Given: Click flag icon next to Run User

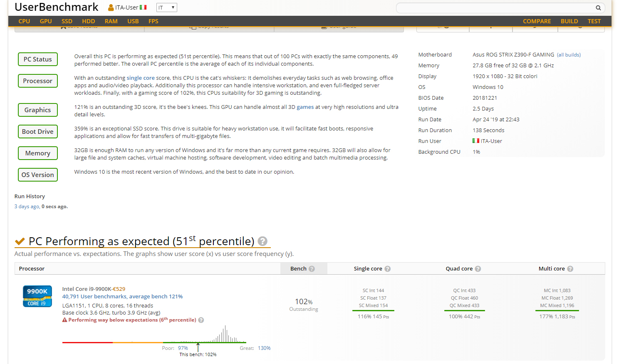Looking at the screenshot, I should click(476, 141).
